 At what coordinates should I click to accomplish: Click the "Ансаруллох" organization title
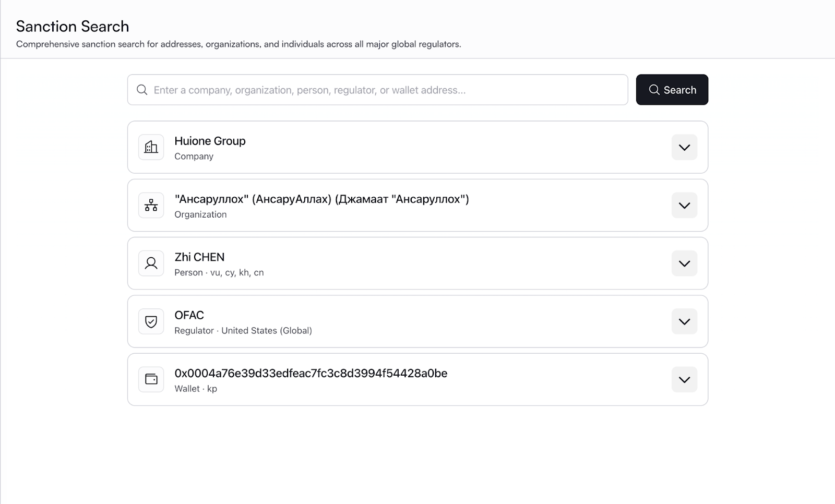pos(321,199)
